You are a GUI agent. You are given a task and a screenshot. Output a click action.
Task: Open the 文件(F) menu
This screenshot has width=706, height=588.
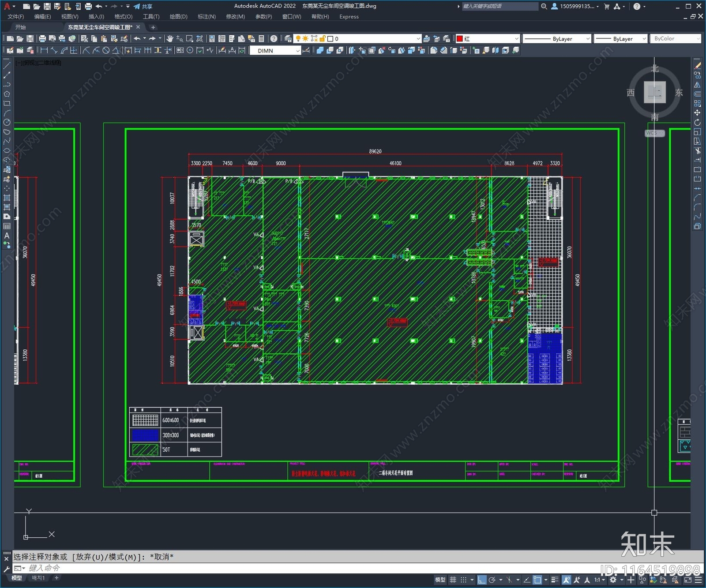(16, 17)
